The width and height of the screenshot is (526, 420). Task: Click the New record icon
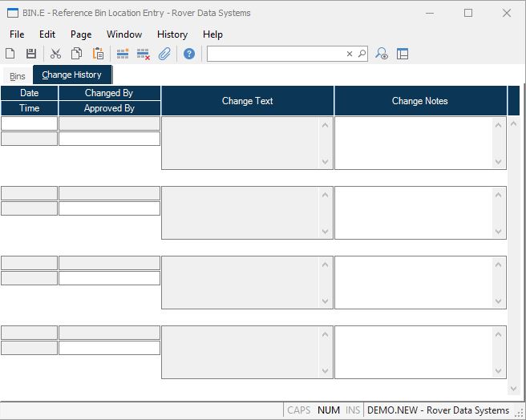(10, 54)
